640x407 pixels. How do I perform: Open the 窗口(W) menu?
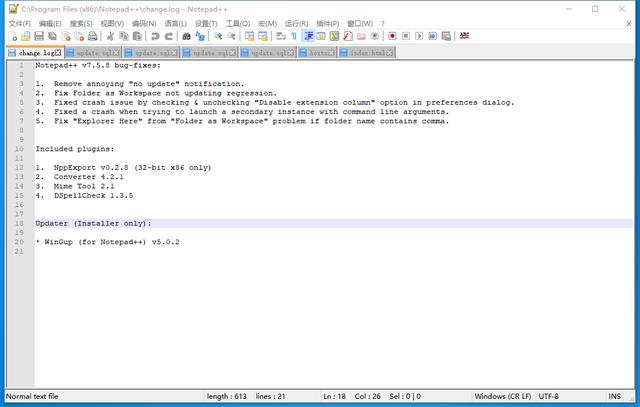tap(360, 24)
